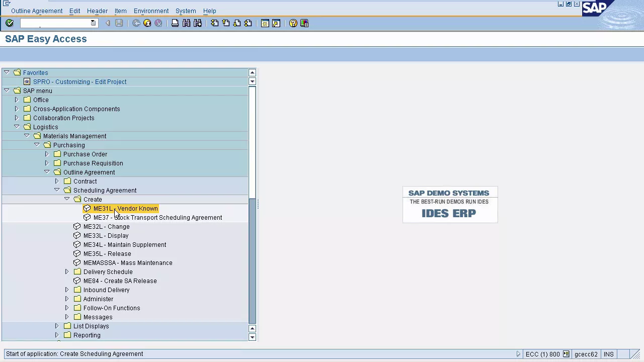Image resolution: width=644 pixels, height=362 pixels.
Task: Select SPRO - Customizing - Edit Project favorite
Action: [x=79, y=81]
